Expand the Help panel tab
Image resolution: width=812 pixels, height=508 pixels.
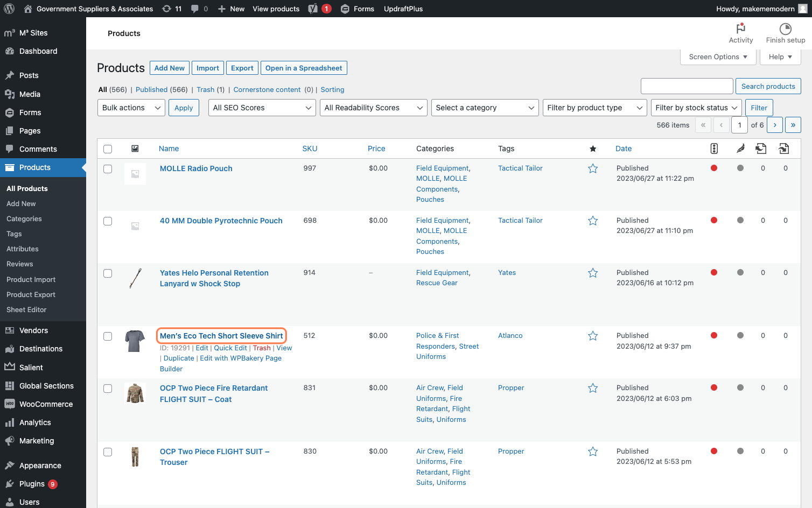[780, 57]
